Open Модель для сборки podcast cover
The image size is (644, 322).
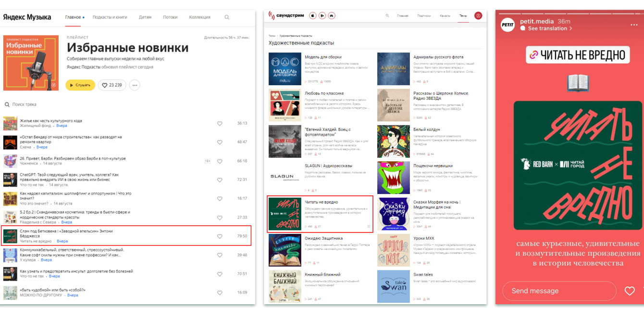click(285, 69)
